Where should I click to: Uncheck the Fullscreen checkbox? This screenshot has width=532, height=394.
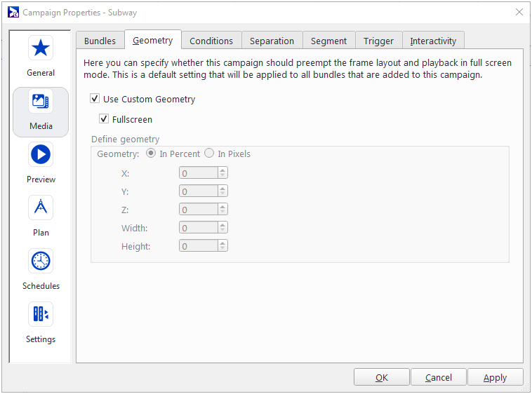pos(105,119)
